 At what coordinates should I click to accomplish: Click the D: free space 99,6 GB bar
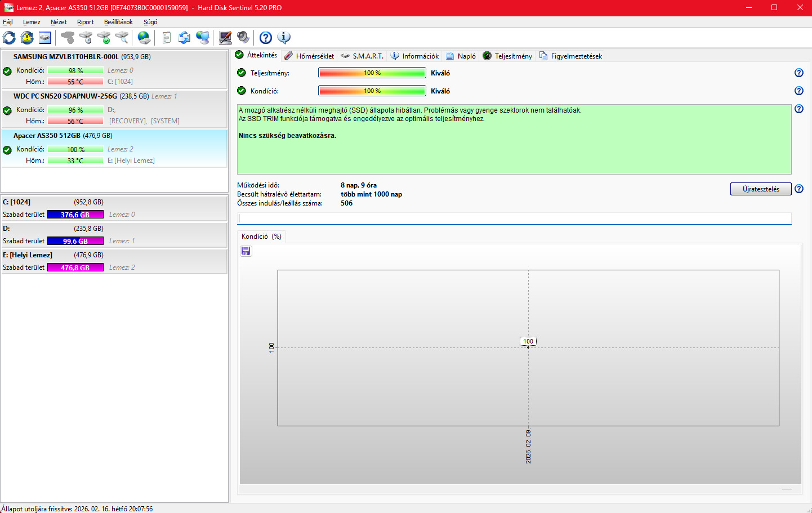point(75,241)
